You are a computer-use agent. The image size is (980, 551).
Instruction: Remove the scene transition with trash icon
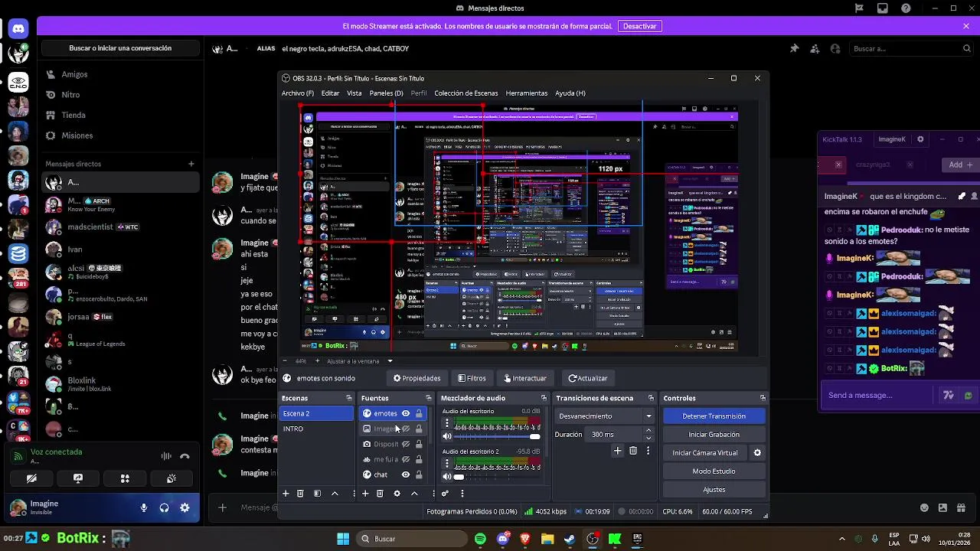(633, 451)
